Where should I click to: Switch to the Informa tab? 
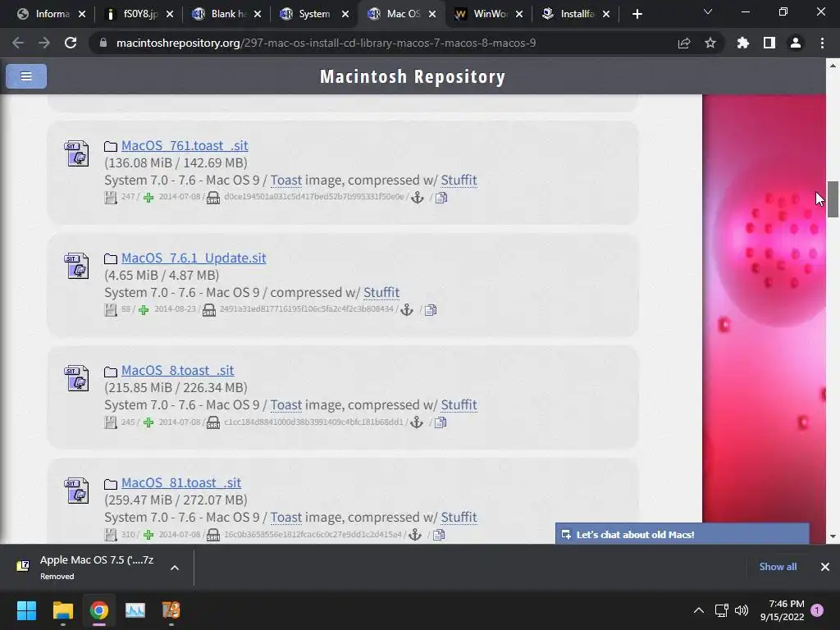(x=51, y=14)
